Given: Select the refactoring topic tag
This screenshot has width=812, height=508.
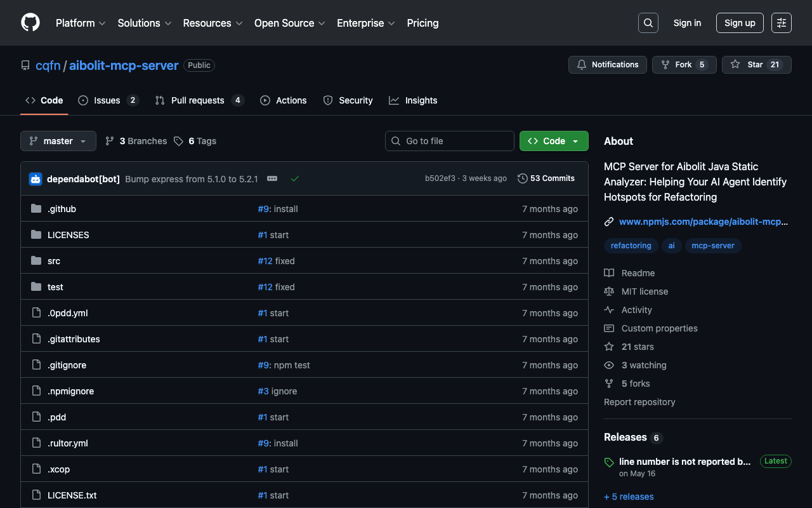Looking at the screenshot, I should [631, 246].
